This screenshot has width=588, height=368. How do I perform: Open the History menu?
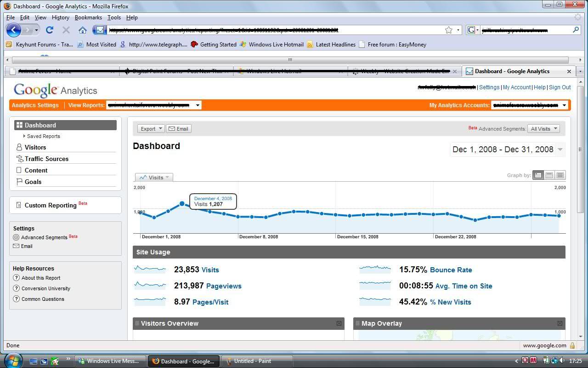[x=60, y=17]
